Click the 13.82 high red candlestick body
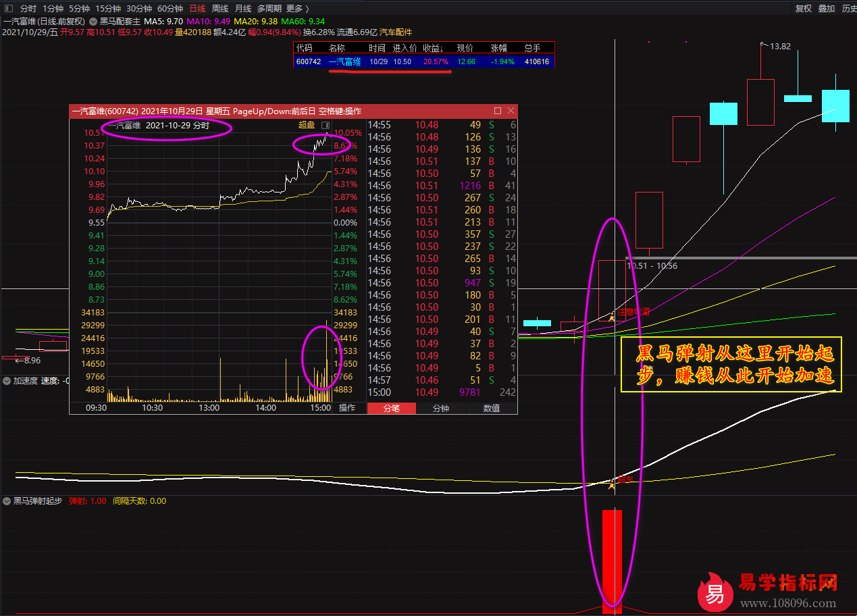Screen dimensions: 857x616 760,102
